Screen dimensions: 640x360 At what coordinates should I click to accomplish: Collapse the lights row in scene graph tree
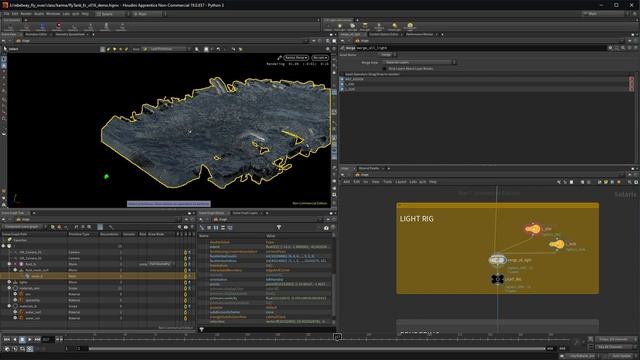pyautogui.click(x=9, y=282)
